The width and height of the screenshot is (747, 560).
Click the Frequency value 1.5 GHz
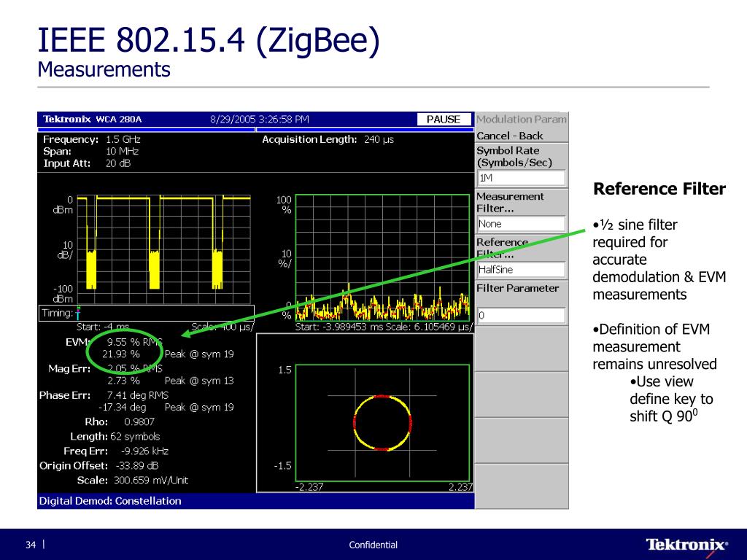click(x=123, y=139)
